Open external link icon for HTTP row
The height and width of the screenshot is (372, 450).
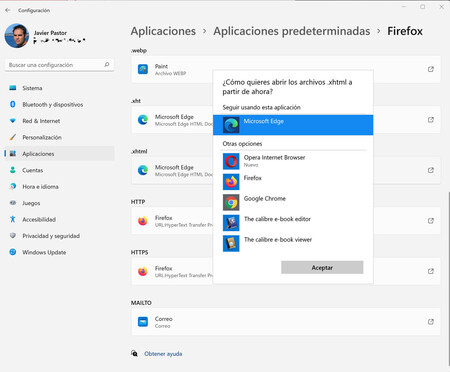point(431,221)
